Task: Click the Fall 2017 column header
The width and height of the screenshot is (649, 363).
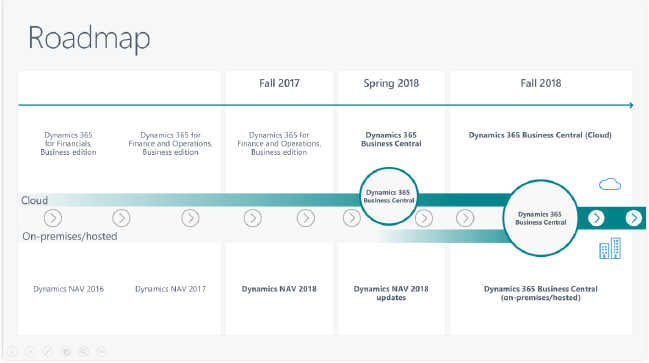Action: tap(279, 83)
